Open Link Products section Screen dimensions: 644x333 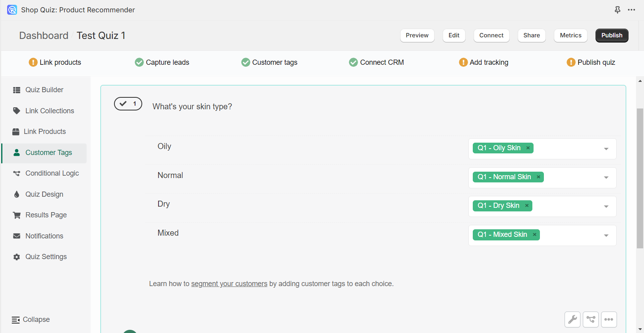(x=45, y=132)
